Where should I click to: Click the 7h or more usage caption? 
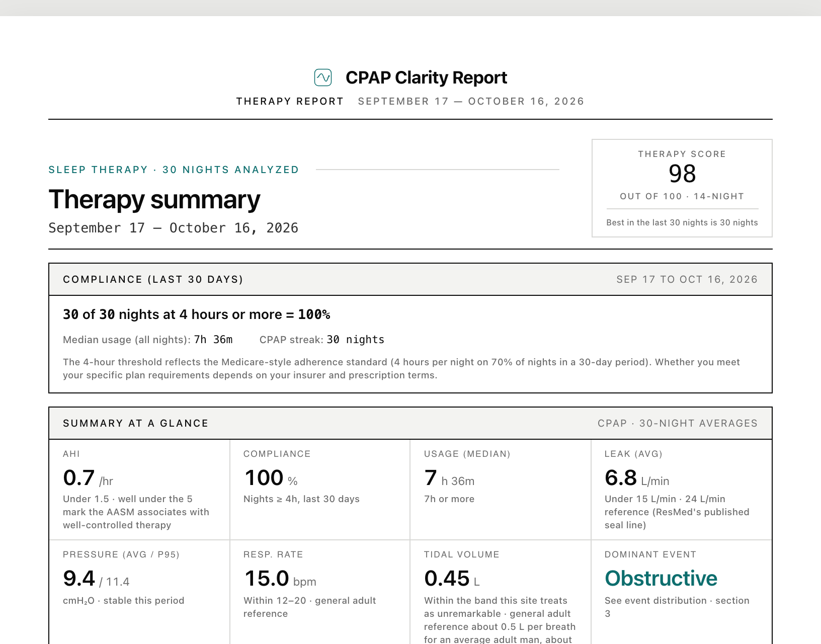(x=449, y=499)
